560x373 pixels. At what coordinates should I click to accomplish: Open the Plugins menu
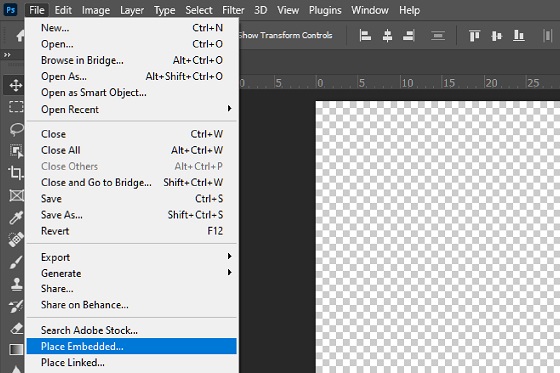[x=325, y=10]
